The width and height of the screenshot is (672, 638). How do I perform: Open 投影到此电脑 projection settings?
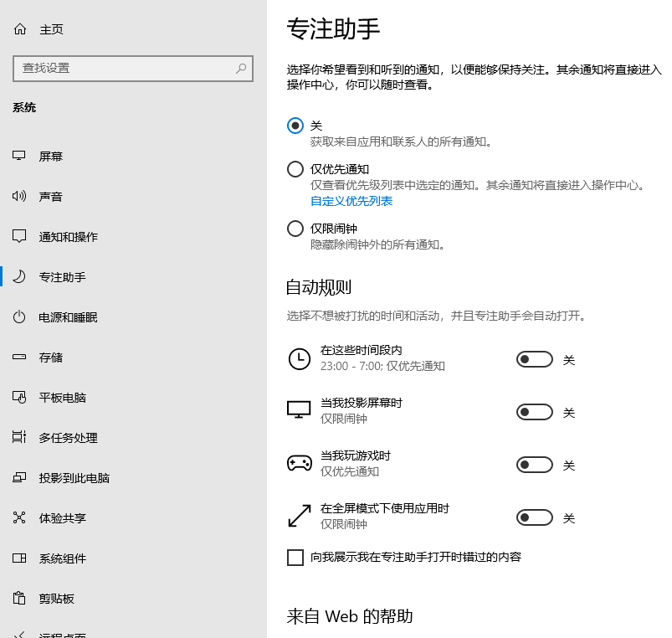click(19, 477)
